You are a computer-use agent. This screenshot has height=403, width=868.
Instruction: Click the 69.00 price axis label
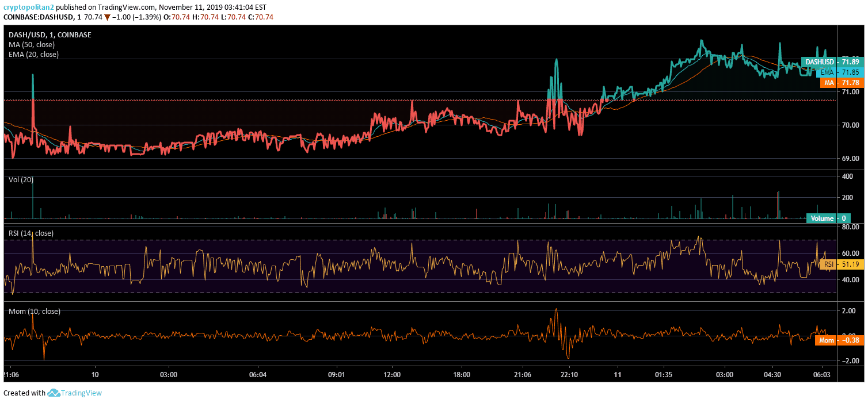850,159
